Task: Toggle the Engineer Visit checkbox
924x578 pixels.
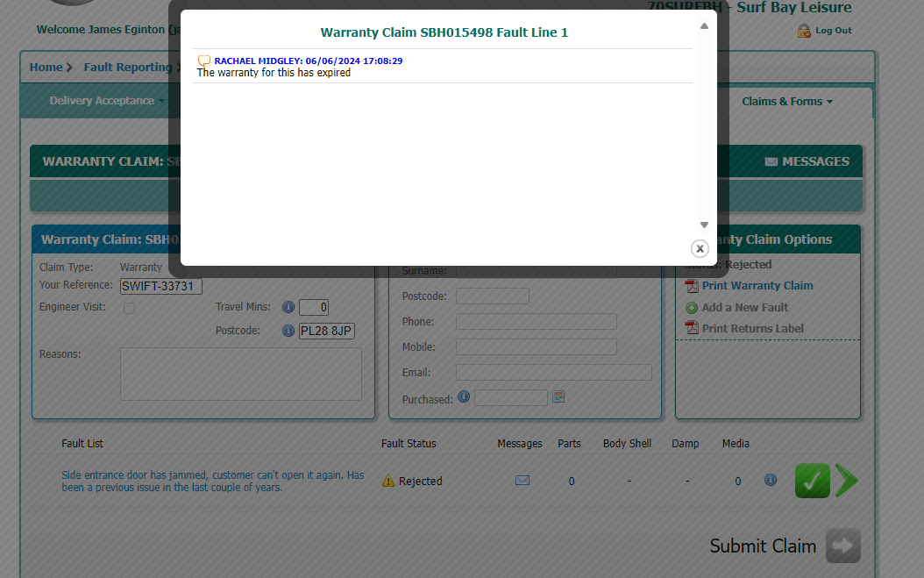Action: [129, 308]
